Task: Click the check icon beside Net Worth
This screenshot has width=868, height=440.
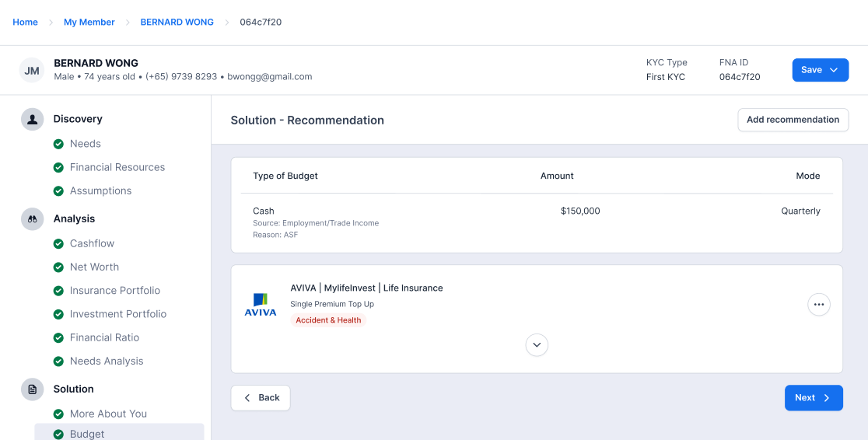Action: click(58, 267)
